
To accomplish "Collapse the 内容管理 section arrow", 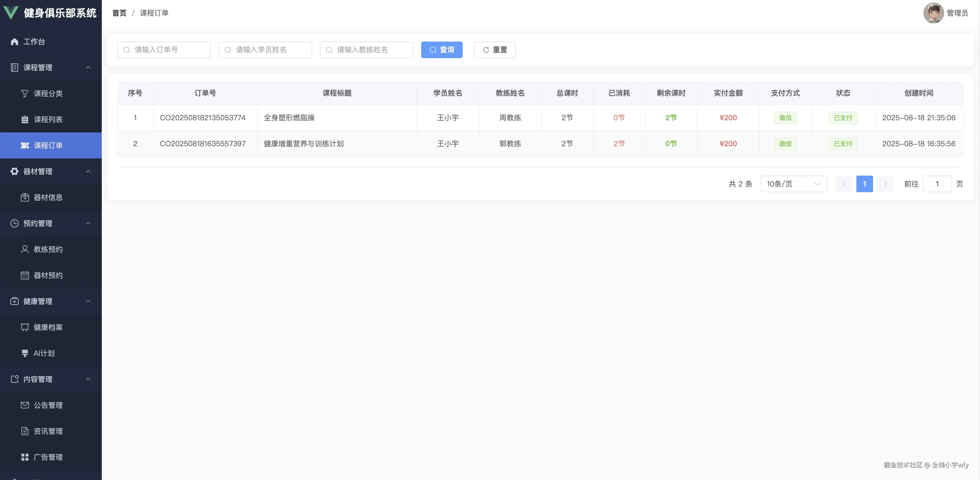I will [x=88, y=379].
